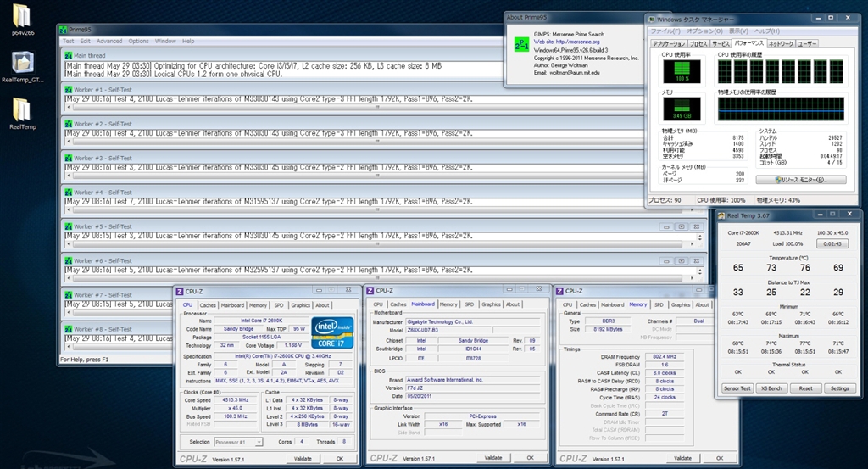The height and width of the screenshot is (469, 868).
Task: Select the SPD tab in Memory CPU-Z window
Action: click(659, 304)
